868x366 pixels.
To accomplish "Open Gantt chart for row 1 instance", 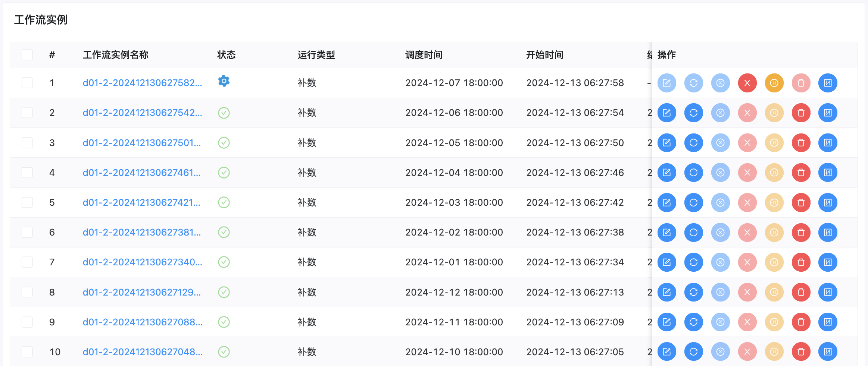I will click(x=828, y=83).
